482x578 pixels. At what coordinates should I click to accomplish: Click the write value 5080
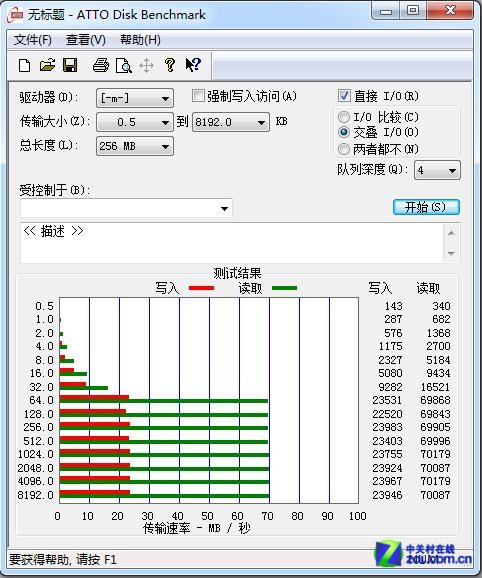pos(390,373)
